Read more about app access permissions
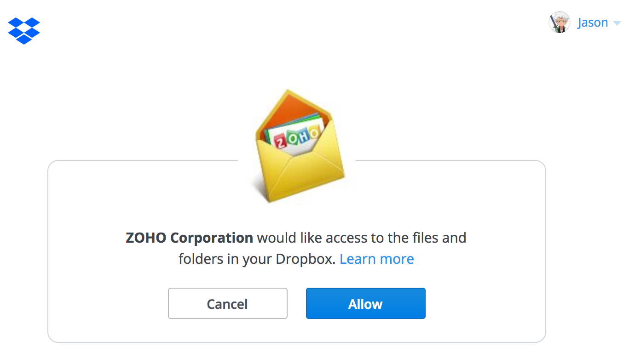 pyautogui.click(x=377, y=259)
